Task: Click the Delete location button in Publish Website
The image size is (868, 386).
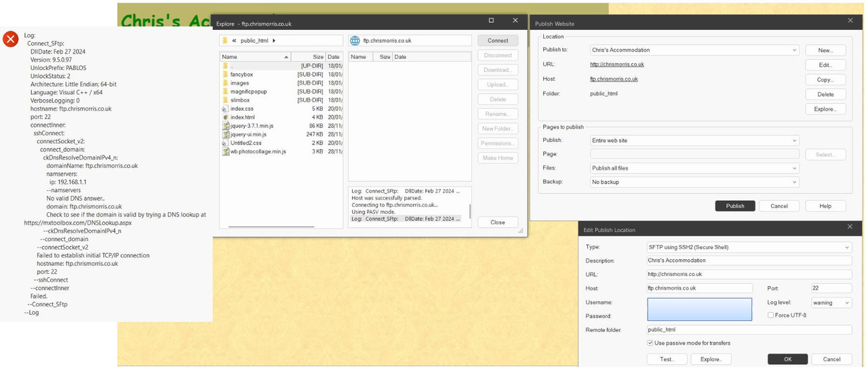Action: click(x=825, y=94)
